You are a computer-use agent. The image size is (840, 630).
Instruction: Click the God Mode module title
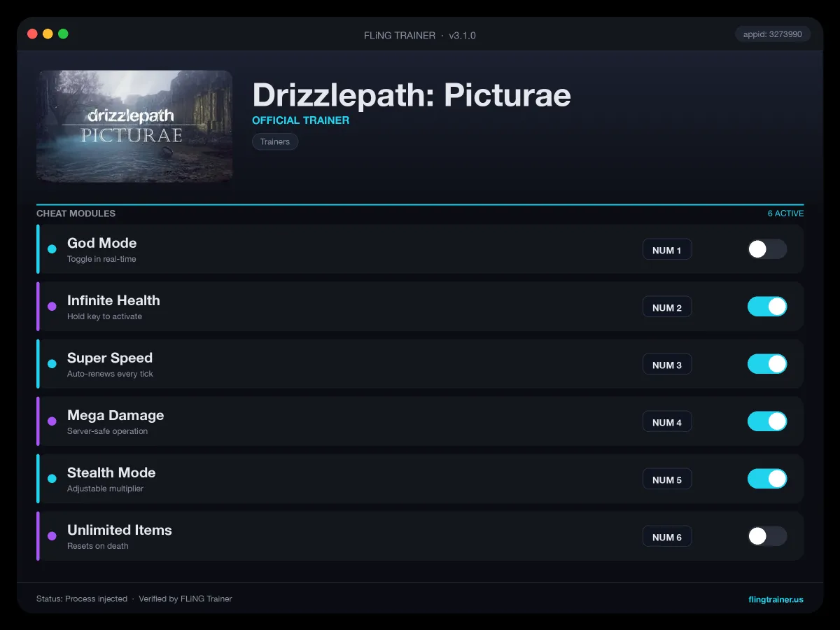point(102,243)
